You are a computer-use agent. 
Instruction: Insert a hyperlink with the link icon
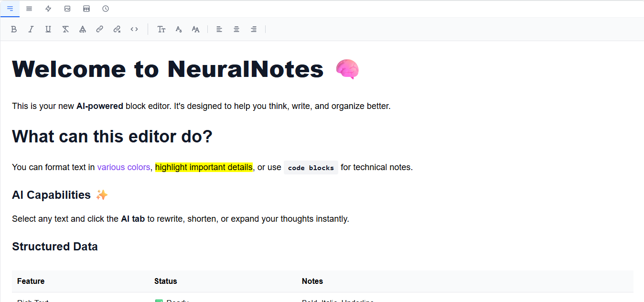point(99,29)
